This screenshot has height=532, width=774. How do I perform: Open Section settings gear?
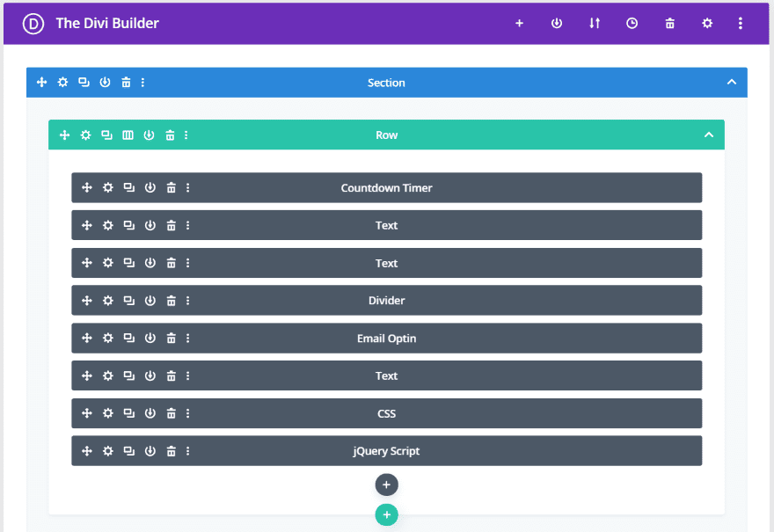tap(62, 82)
